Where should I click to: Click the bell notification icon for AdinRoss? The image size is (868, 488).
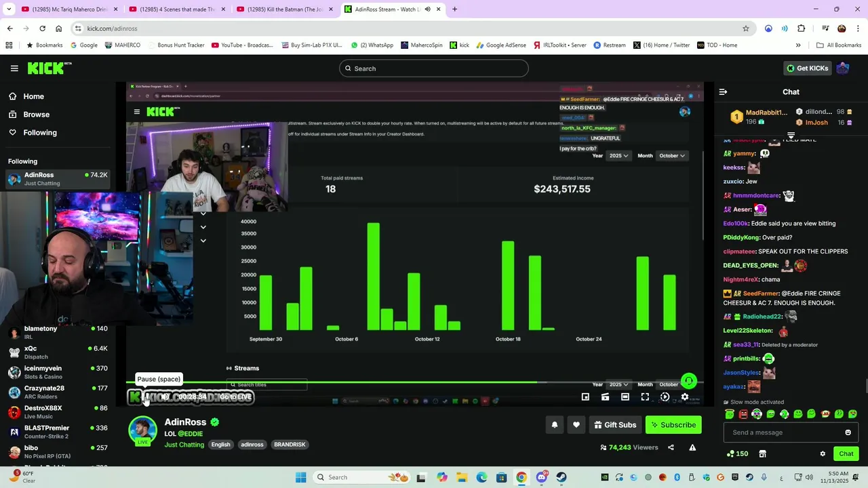coord(554,425)
